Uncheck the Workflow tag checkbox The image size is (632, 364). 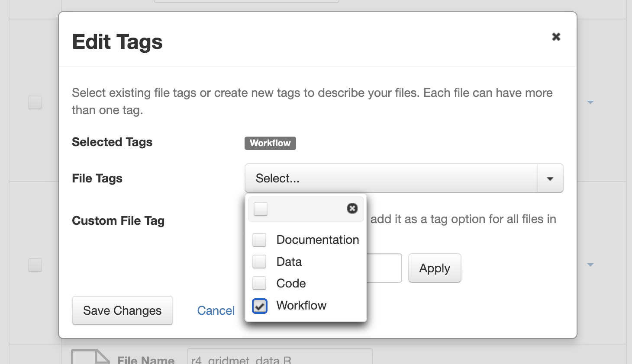pyautogui.click(x=260, y=306)
